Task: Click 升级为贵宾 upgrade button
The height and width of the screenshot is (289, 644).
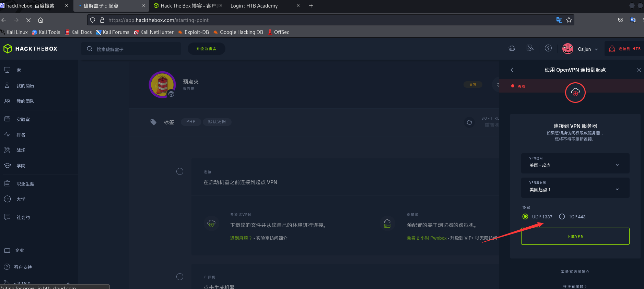Action: pos(207,49)
